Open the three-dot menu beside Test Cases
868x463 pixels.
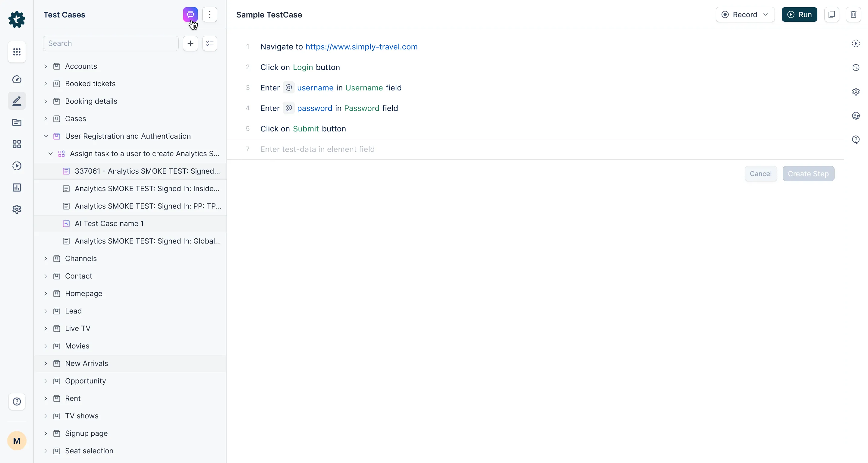pyautogui.click(x=209, y=14)
